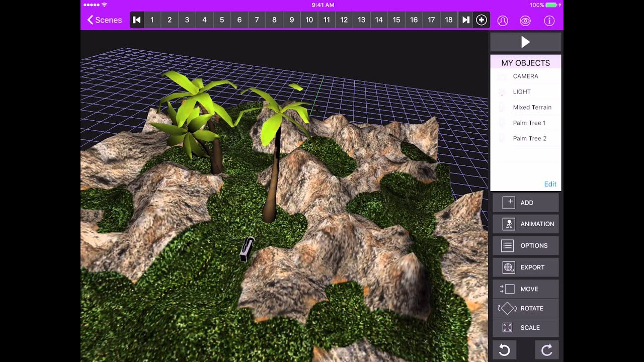Select frame 8 in the timeline
The image size is (644, 362).
click(x=274, y=20)
